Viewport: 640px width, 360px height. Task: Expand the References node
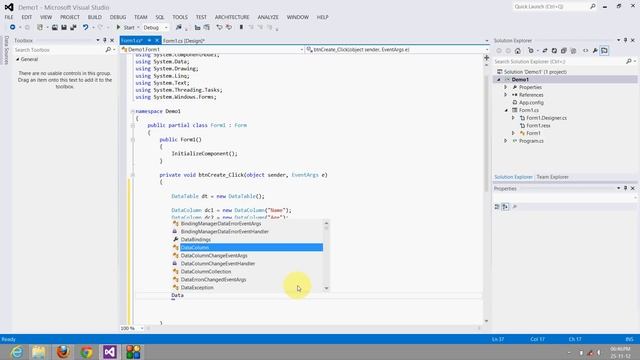506,95
